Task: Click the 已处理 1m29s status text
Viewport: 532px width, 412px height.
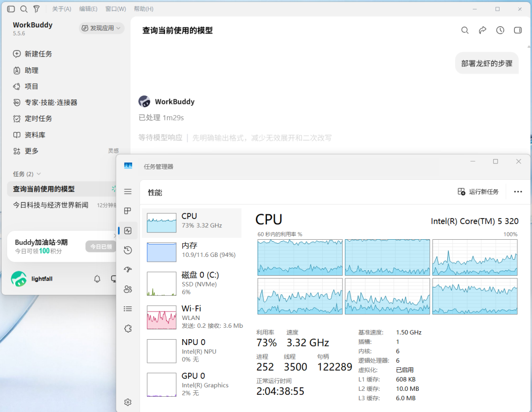Action: pyautogui.click(x=161, y=118)
